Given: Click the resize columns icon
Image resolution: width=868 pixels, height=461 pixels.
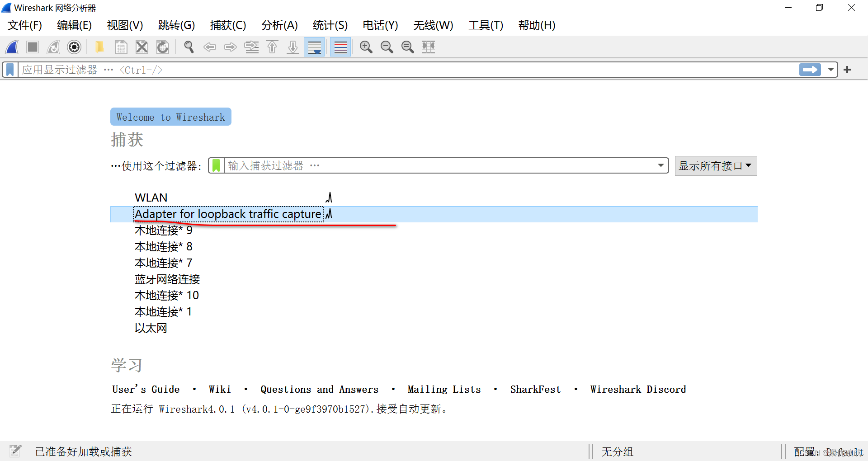Looking at the screenshot, I should point(429,47).
